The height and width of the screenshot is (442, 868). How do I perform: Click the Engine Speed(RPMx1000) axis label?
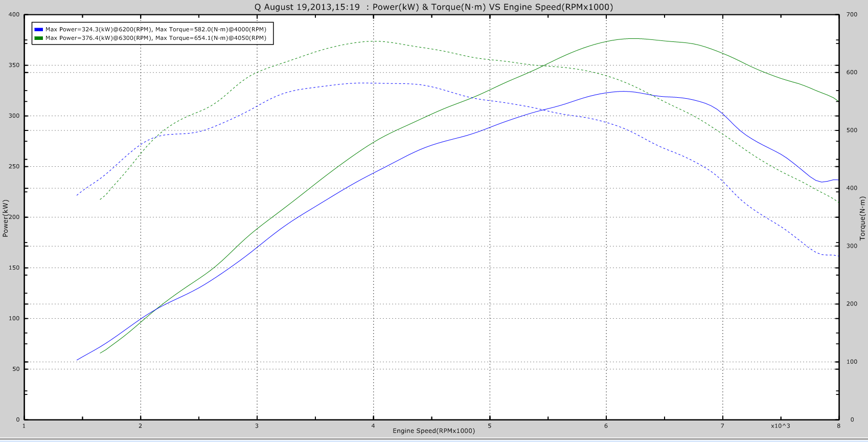(433, 431)
